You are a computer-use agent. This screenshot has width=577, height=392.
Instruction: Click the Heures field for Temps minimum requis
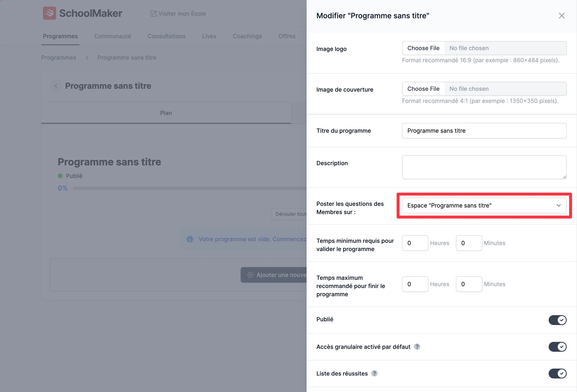[x=415, y=243]
